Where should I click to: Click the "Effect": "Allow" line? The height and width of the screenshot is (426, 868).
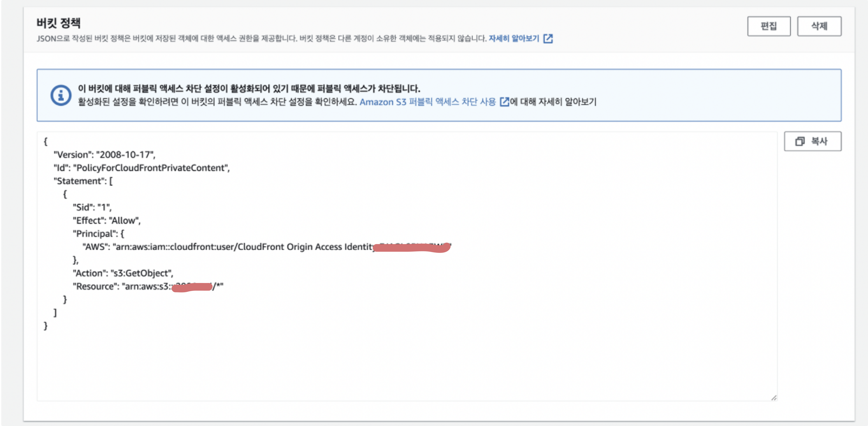(x=106, y=221)
